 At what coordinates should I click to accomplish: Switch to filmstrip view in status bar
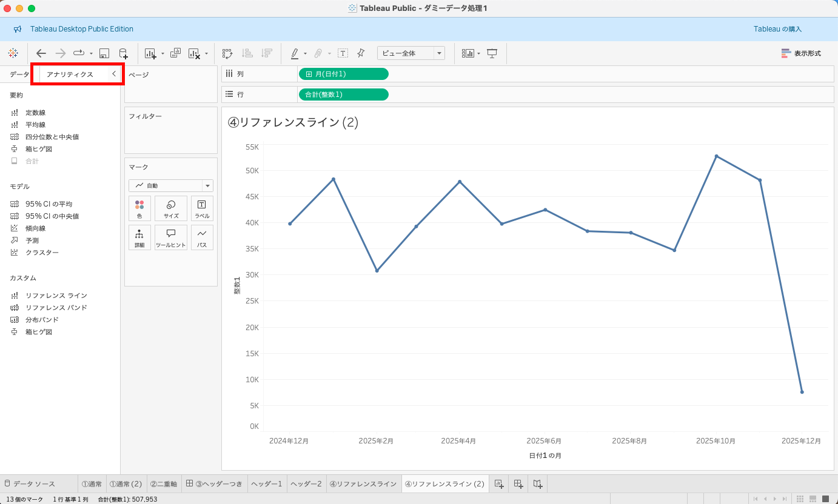tap(813, 499)
